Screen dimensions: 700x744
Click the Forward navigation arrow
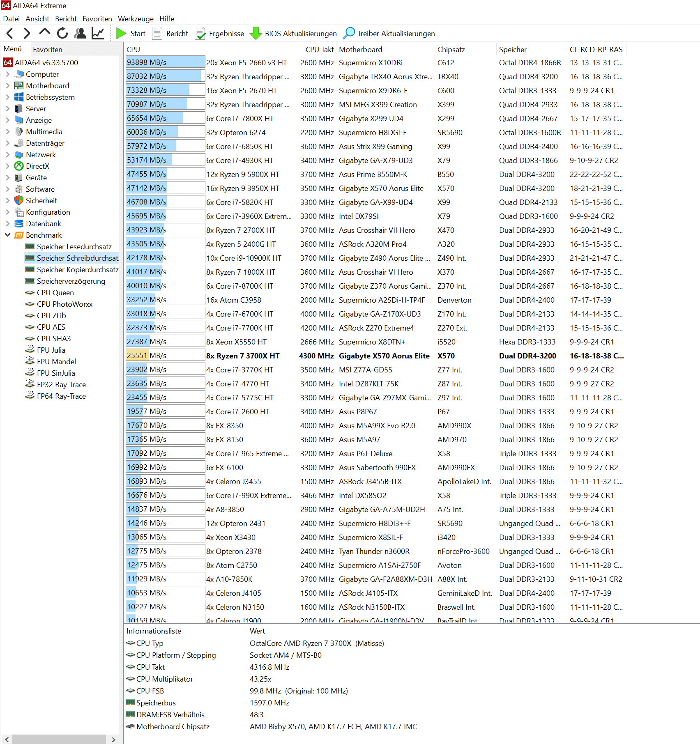pos(27,33)
